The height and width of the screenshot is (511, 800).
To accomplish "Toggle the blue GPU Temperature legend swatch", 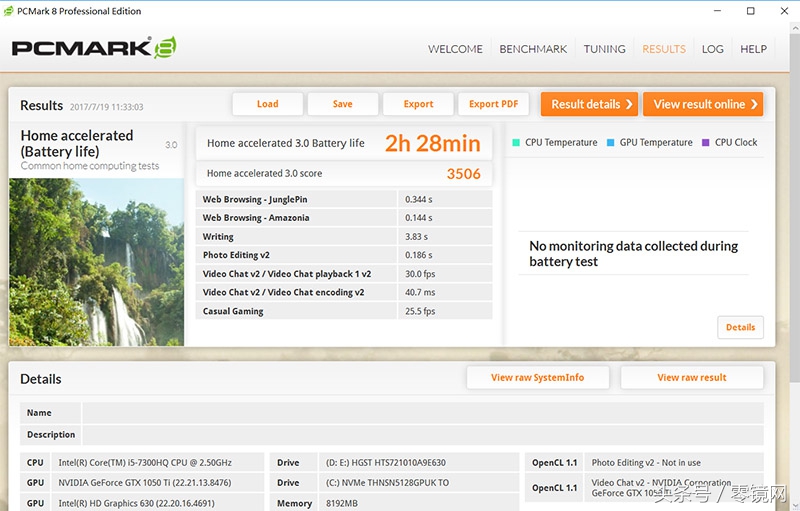I will 610,143.
